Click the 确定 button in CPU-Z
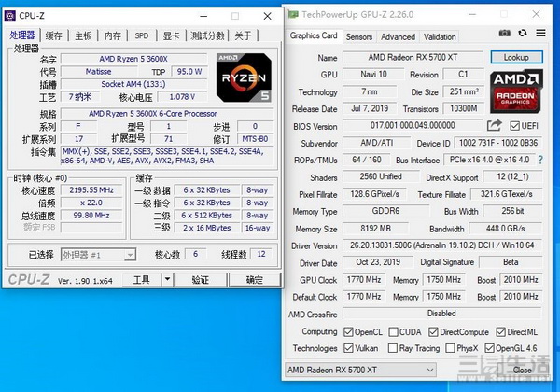This screenshot has height=392, width=560. [254, 280]
